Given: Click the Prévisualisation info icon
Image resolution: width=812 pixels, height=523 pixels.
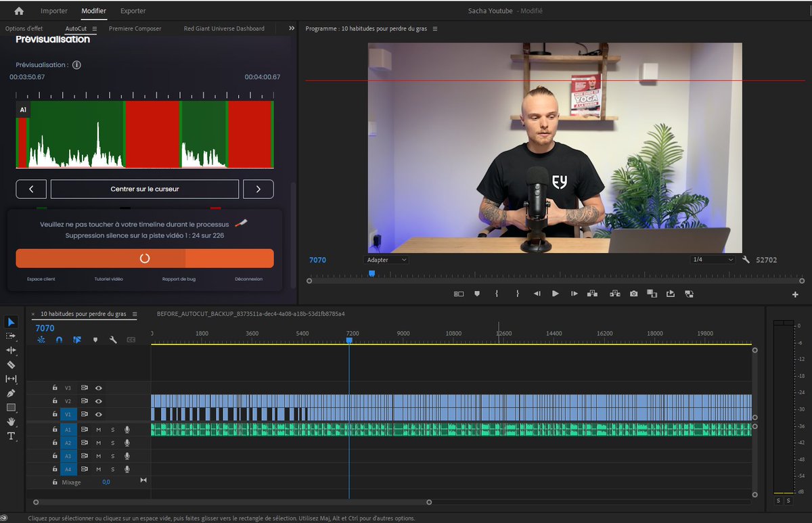Looking at the screenshot, I should tap(76, 65).
